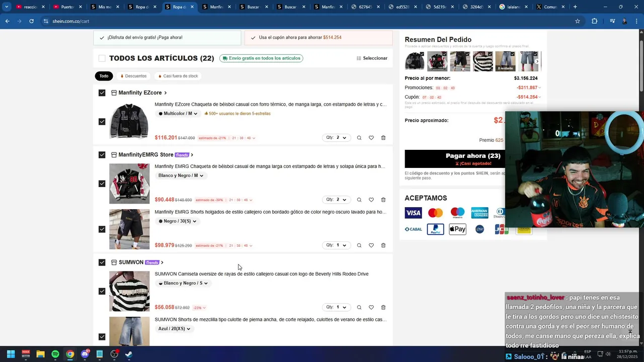
Task: Switch to the lalalan browser tab
Action: pos(513,7)
